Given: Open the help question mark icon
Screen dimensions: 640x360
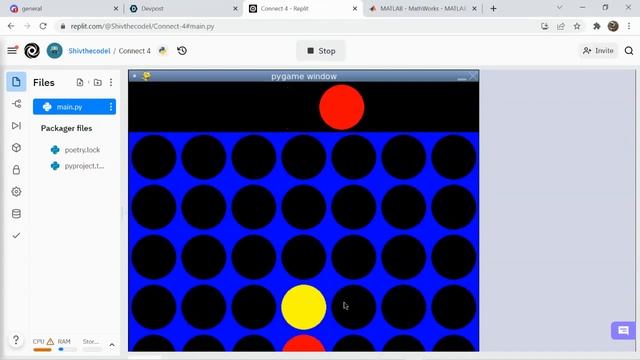Looking at the screenshot, I should pyautogui.click(x=16, y=340).
